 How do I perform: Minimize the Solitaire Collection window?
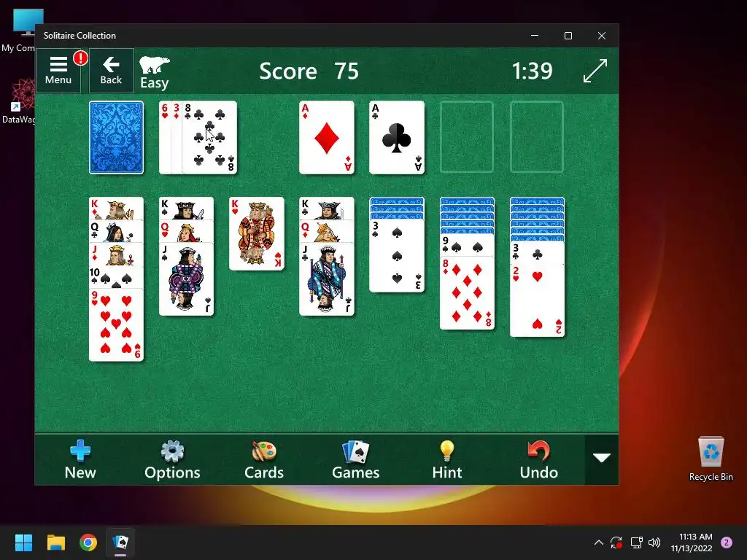coord(535,36)
